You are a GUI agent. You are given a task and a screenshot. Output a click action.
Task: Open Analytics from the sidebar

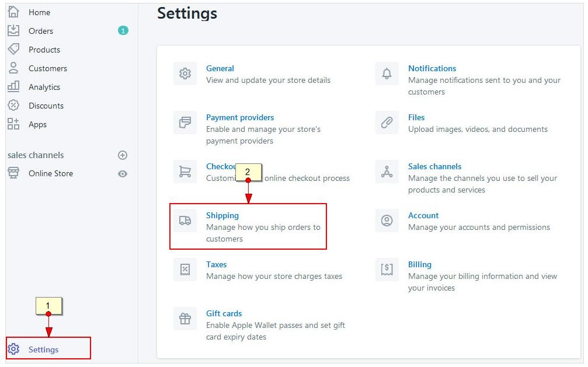[44, 87]
